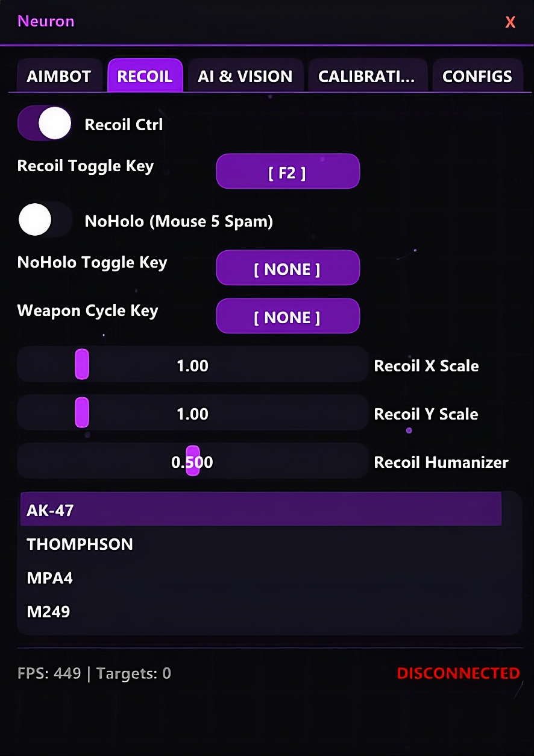Click the Recoil X Scale slider handle
Image resolution: width=534 pixels, height=756 pixels.
(x=82, y=365)
